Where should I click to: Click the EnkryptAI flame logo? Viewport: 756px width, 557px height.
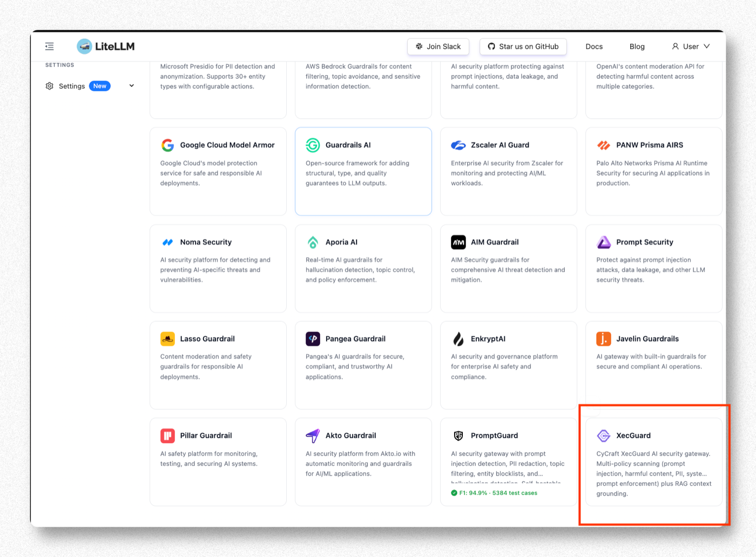(458, 339)
